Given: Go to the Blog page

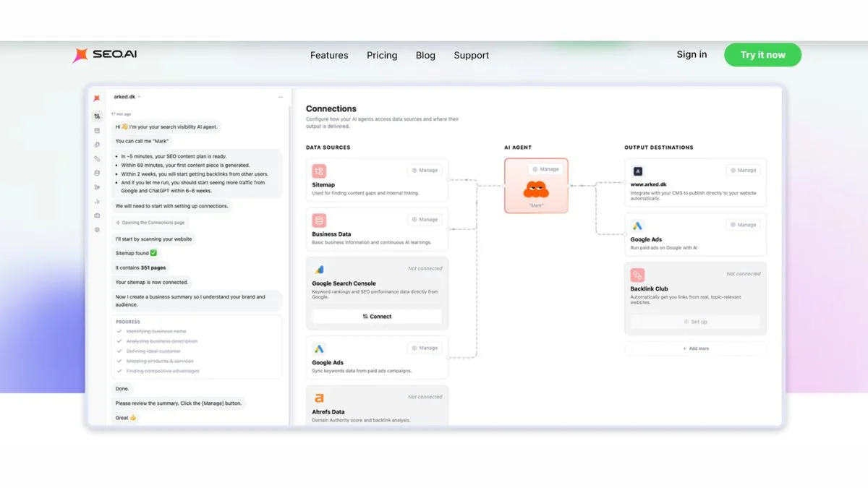Looking at the screenshot, I should tap(425, 55).
